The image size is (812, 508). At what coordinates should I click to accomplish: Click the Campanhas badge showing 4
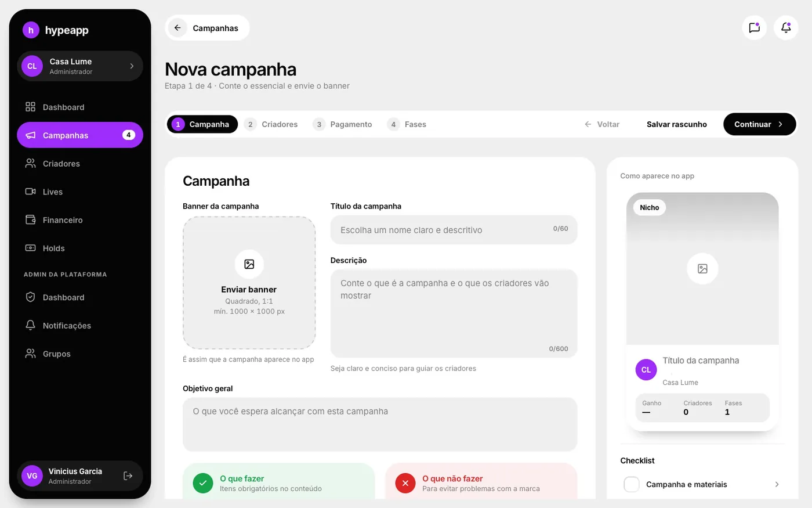(129, 135)
